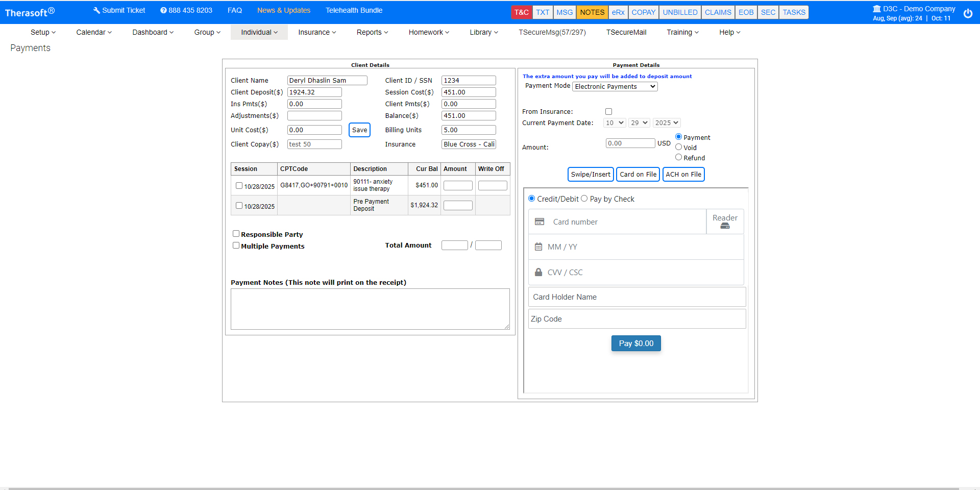The image size is (980, 490).
Task: Click into the Payment Notes textarea
Action: coord(370,309)
